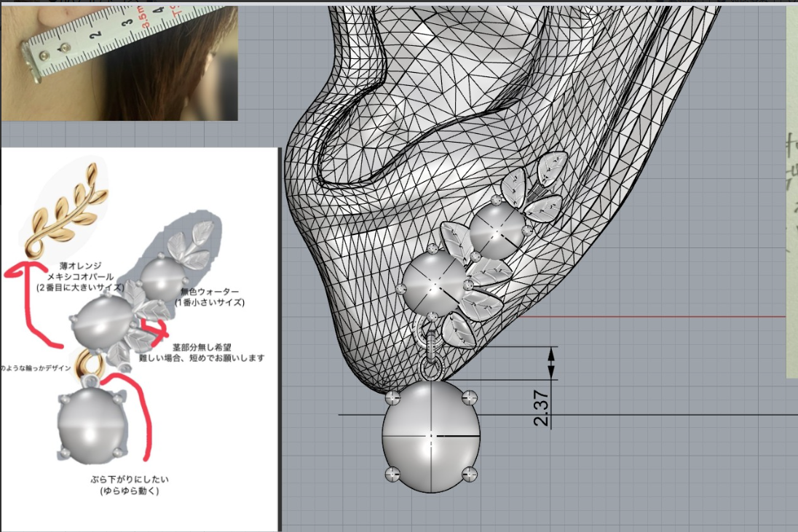This screenshot has height=532, width=798.
Task: Click the ぶら下がりにしたい note text
Action: (x=130, y=479)
